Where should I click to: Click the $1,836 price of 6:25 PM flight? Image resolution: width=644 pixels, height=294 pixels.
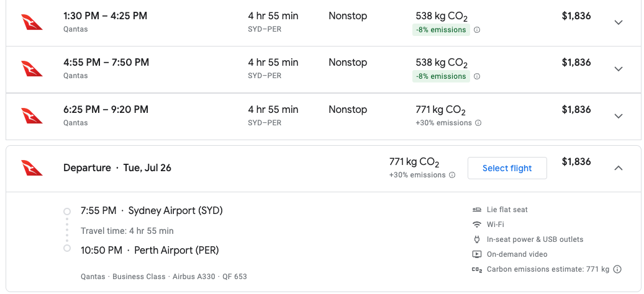pos(576,110)
